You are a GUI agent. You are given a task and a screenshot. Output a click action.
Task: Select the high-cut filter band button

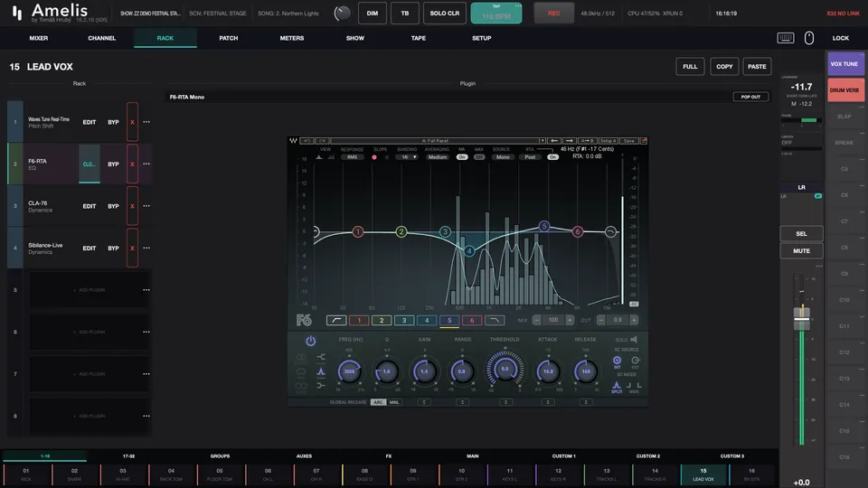click(495, 320)
